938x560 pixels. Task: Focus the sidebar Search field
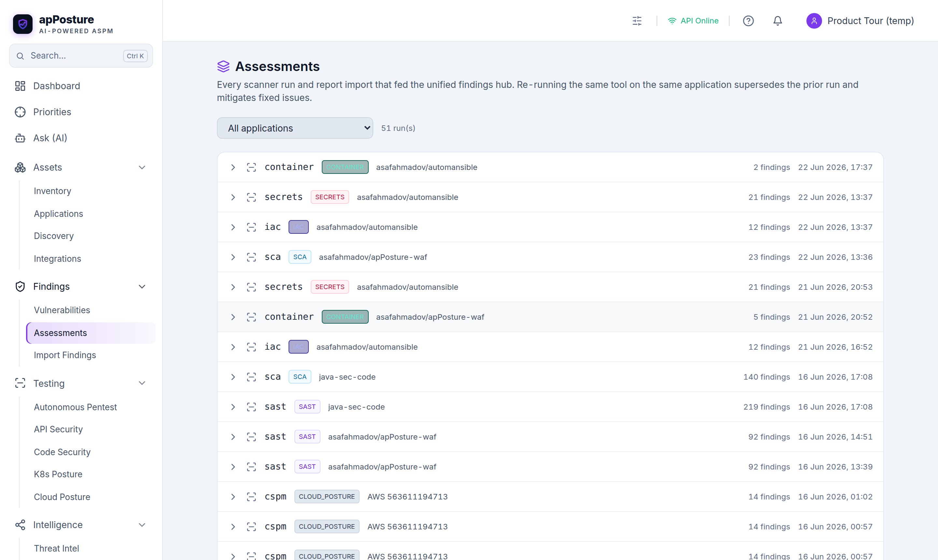pyautogui.click(x=81, y=56)
